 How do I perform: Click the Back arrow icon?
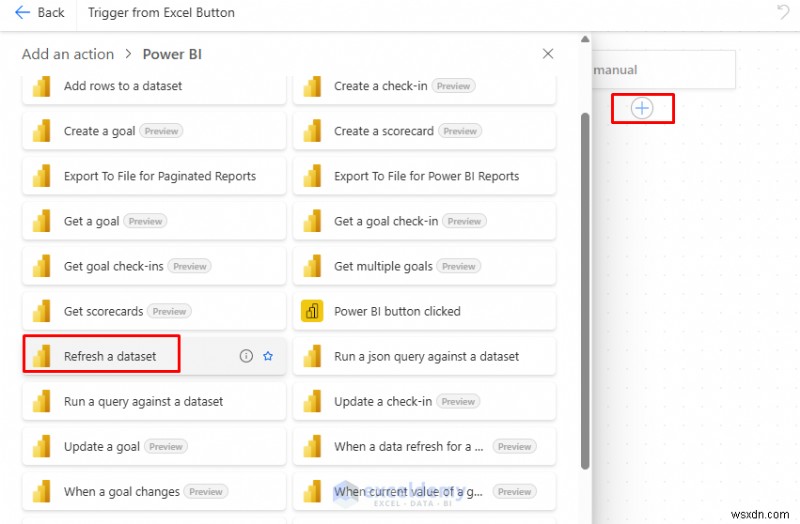coord(22,12)
